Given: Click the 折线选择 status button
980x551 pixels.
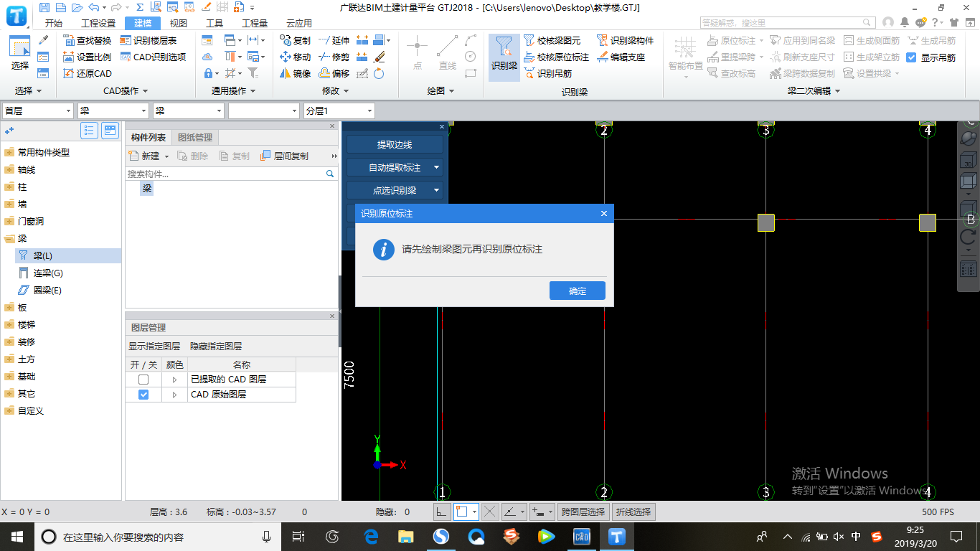Looking at the screenshot, I should point(633,512).
